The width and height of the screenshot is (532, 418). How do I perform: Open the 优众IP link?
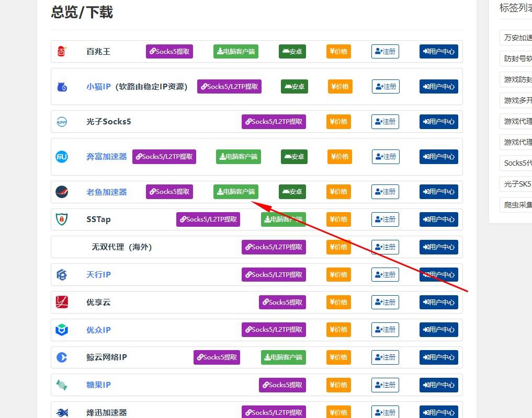coord(98,330)
